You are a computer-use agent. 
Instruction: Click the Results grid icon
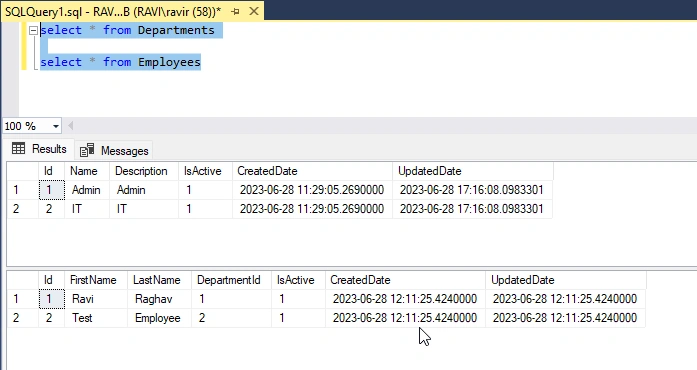(x=18, y=149)
